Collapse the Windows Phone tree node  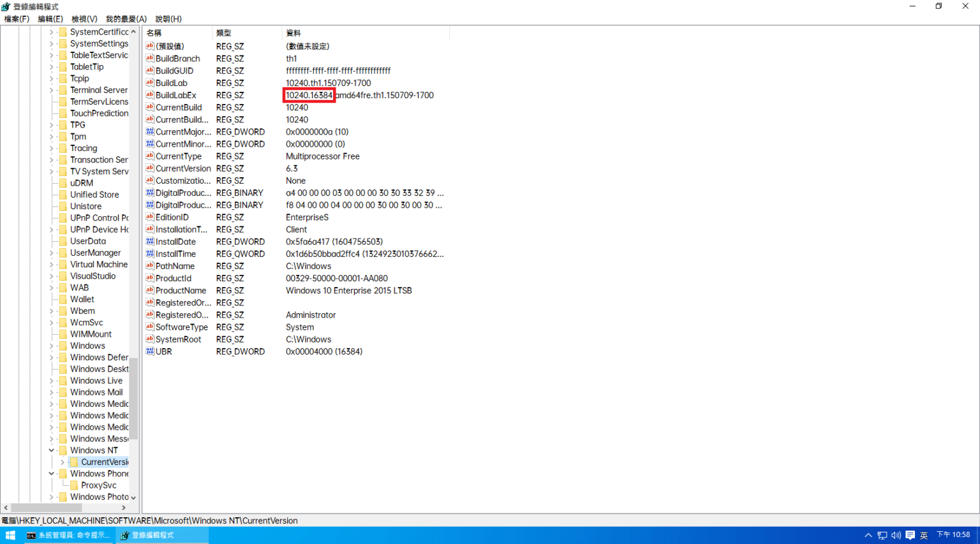pyautogui.click(x=52, y=474)
